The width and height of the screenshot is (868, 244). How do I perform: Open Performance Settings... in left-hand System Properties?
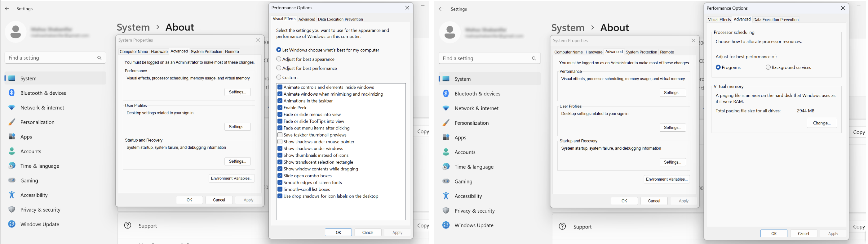tap(237, 92)
